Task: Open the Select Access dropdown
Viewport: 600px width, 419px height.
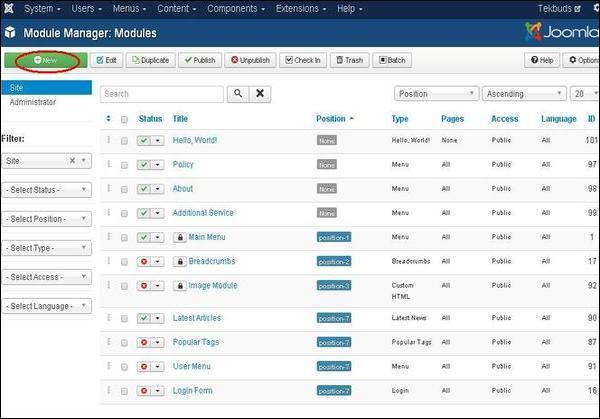Action: [47, 277]
